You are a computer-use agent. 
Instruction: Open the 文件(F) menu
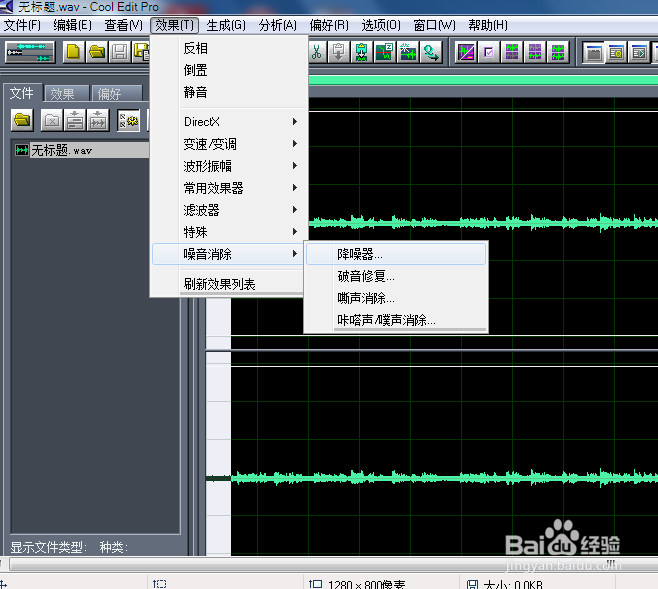click(23, 25)
